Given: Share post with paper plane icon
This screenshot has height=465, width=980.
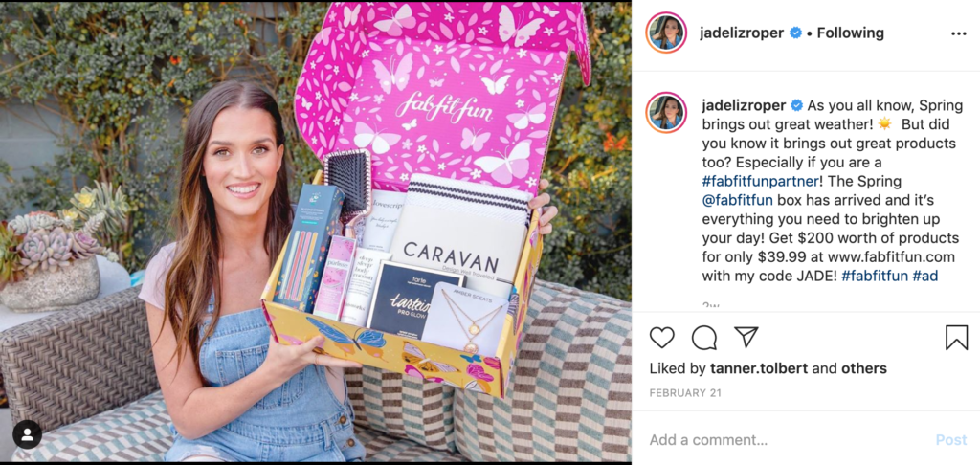Looking at the screenshot, I should coord(746,338).
